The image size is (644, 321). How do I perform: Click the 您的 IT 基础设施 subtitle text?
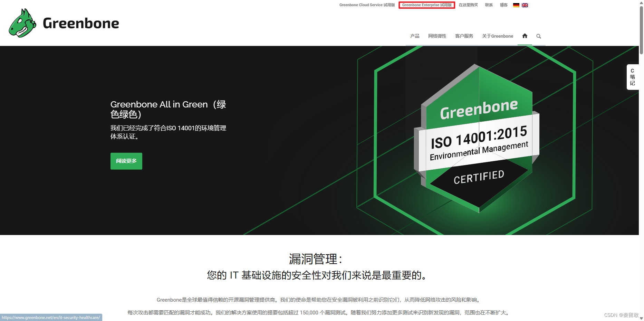coord(318,275)
